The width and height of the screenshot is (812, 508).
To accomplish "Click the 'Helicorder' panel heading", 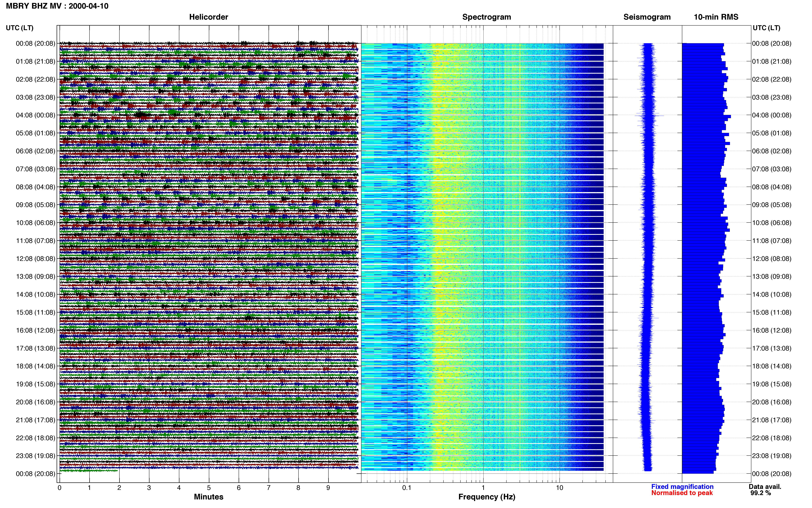I will [x=209, y=17].
